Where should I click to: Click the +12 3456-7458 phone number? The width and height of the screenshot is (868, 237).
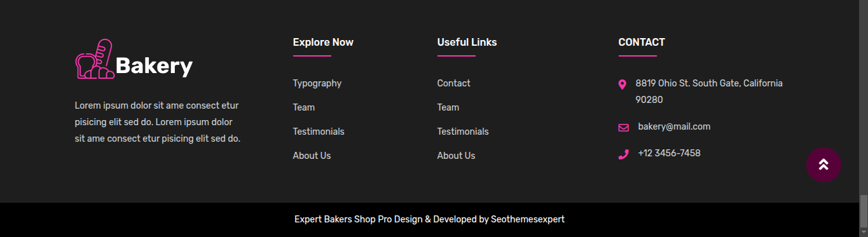coord(669,153)
